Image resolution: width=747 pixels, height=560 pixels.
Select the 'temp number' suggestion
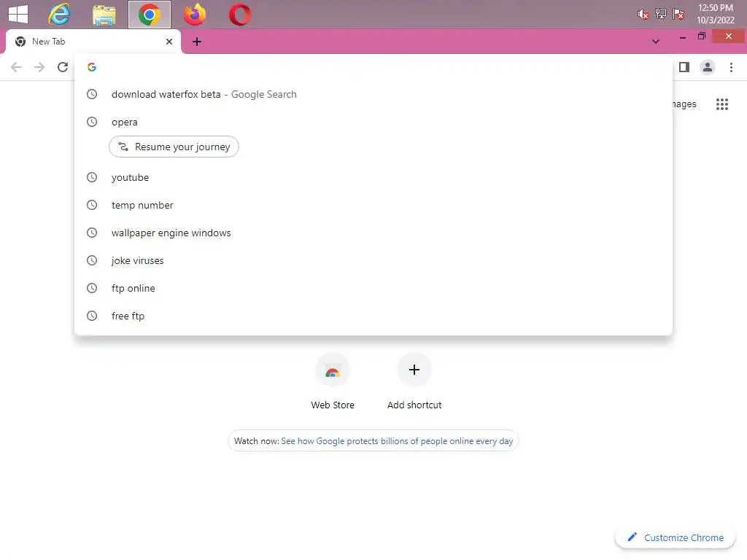tap(373, 205)
